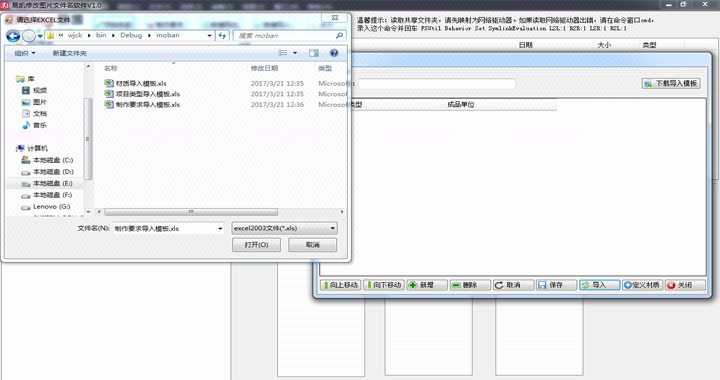Open the blue help icon
The height and width of the screenshot is (380, 720).
point(334,53)
